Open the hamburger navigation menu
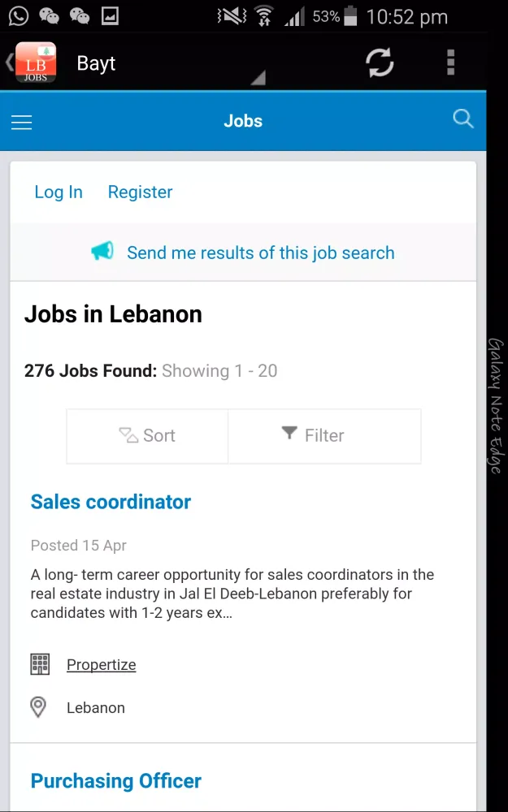Image resolution: width=508 pixels, height=812 pixels. (x=21, y=122)
